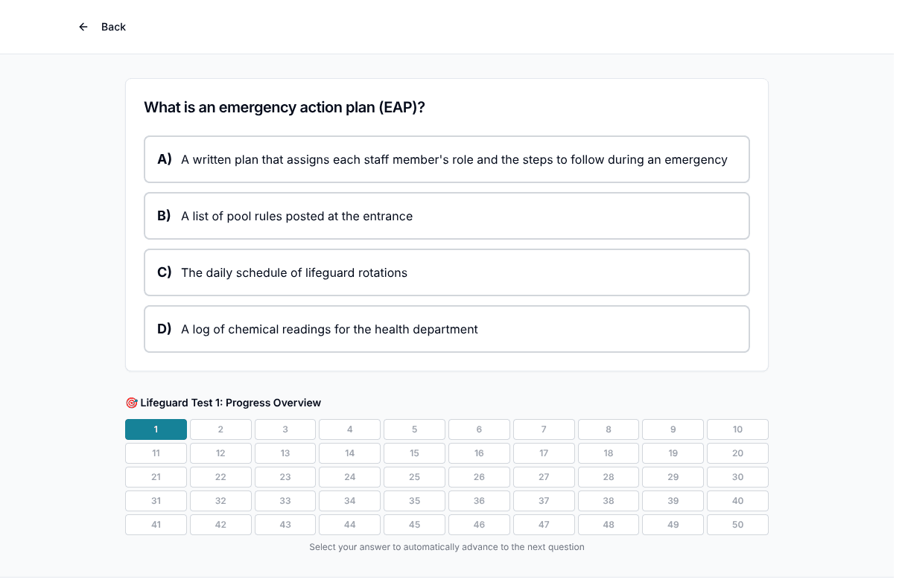Pick answer C daily lifeguard rotation schedule
Screen dimensions: 905x588
[x=447, y=272]
